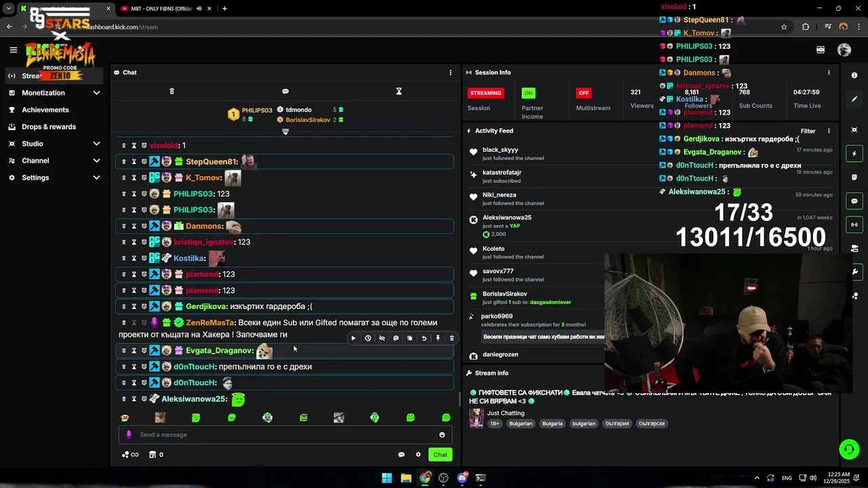Toggle the purple microphone in message box
The width and height of the screenshot is (868, 488).
click(129, 435)
